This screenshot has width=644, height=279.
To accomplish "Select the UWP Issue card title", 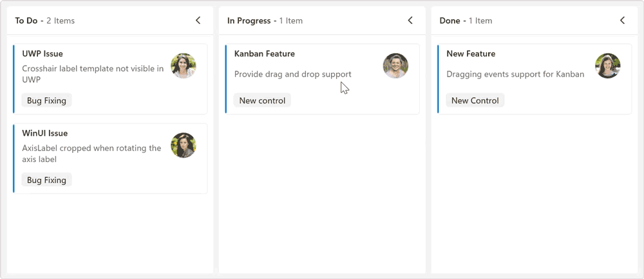I will [x=43, y=53].
